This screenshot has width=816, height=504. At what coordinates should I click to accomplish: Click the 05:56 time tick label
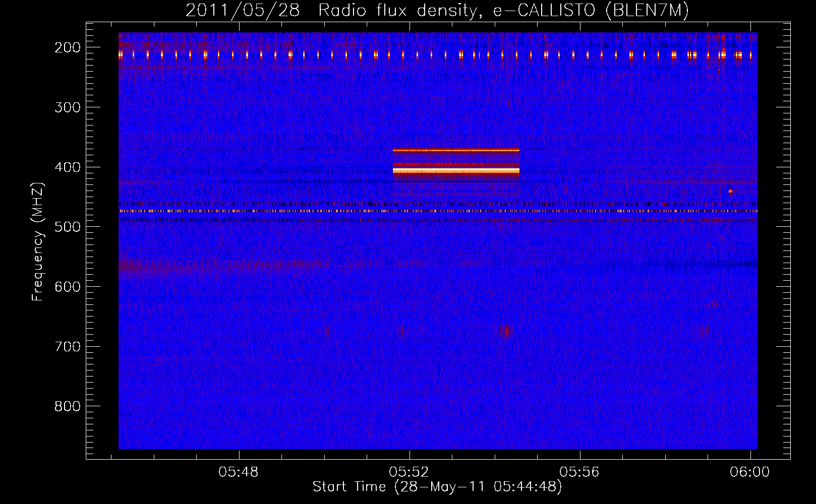579,472
